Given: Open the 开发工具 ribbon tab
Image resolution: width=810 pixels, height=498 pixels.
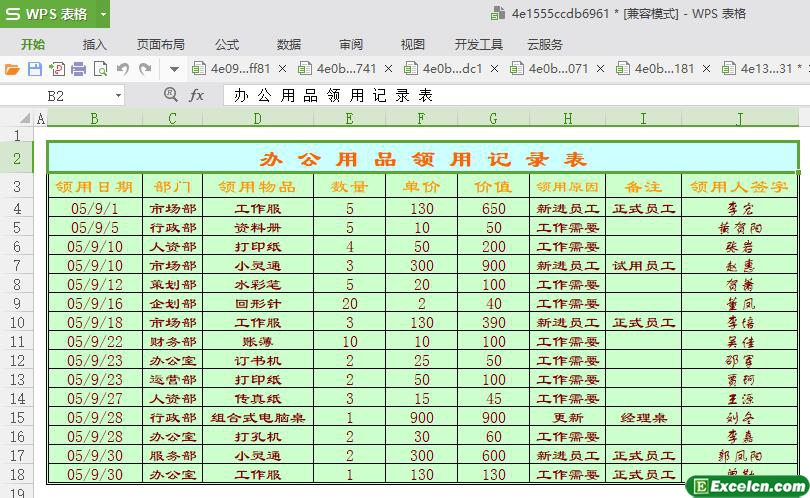Looking at the screenshot, I should click(479, 44).
